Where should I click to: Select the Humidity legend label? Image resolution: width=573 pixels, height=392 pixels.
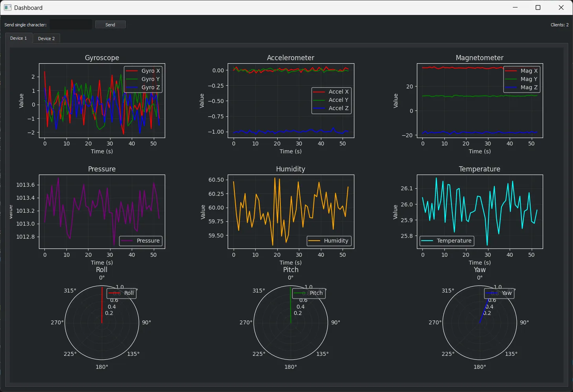336,241
